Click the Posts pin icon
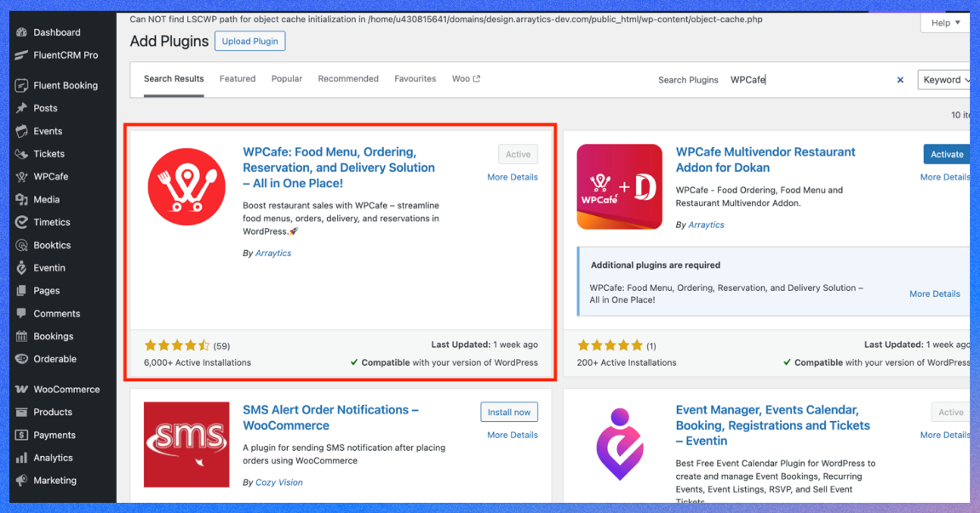The image size is (980, 513). (x=22, y=108)
